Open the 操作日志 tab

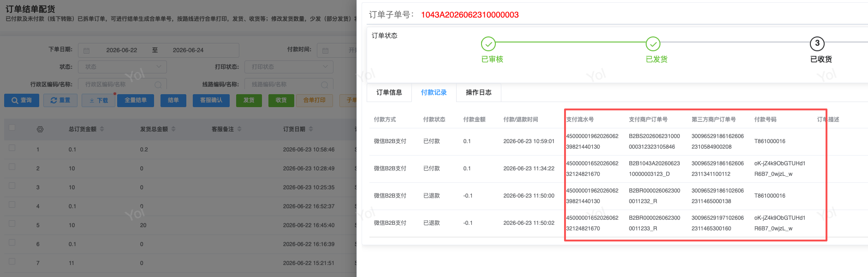coord(479,93)
